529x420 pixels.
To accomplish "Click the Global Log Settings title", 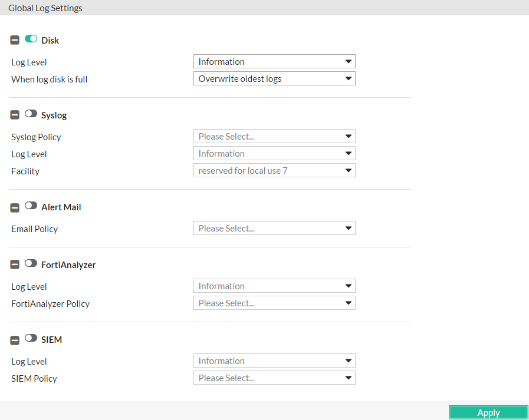I will pyautogui.click(x=45, y=8).
